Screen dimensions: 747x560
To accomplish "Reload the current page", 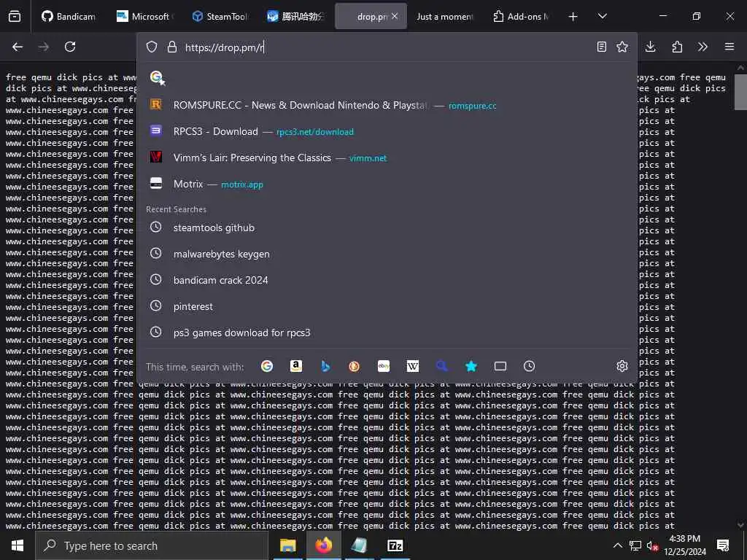I will [x=70, y=47].
